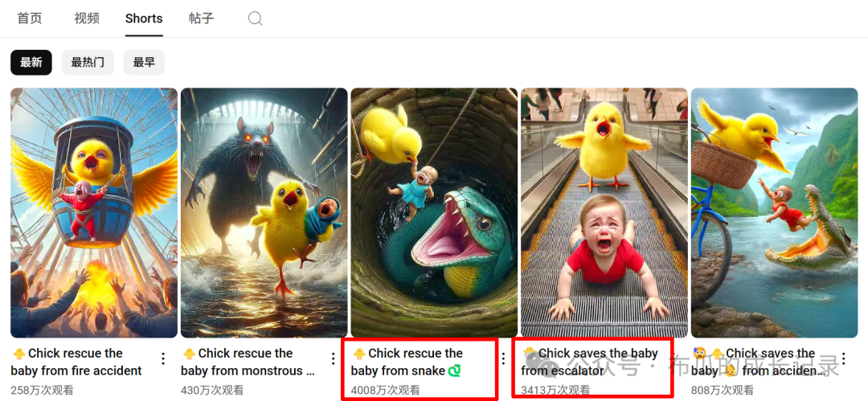Select the 最新 sort filter
The height and width of the screenshot is (401, 868).
pos(31,63)
